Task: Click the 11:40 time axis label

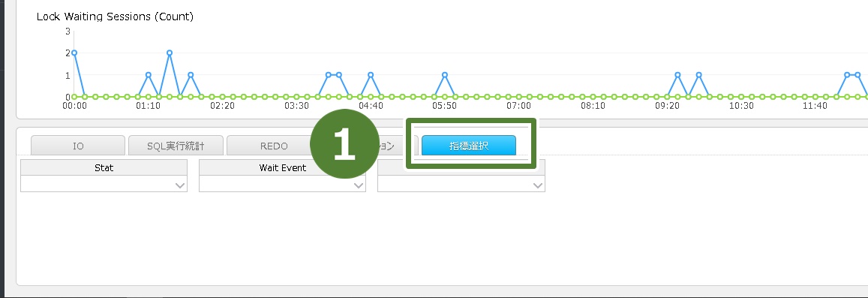Action: (815, 105)
